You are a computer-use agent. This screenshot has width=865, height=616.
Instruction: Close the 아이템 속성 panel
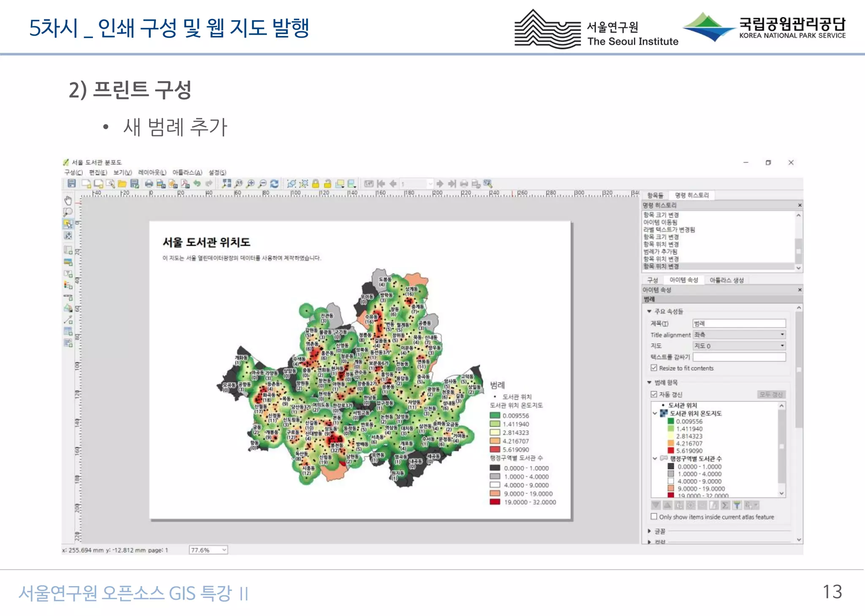click(x=800, y=290)
